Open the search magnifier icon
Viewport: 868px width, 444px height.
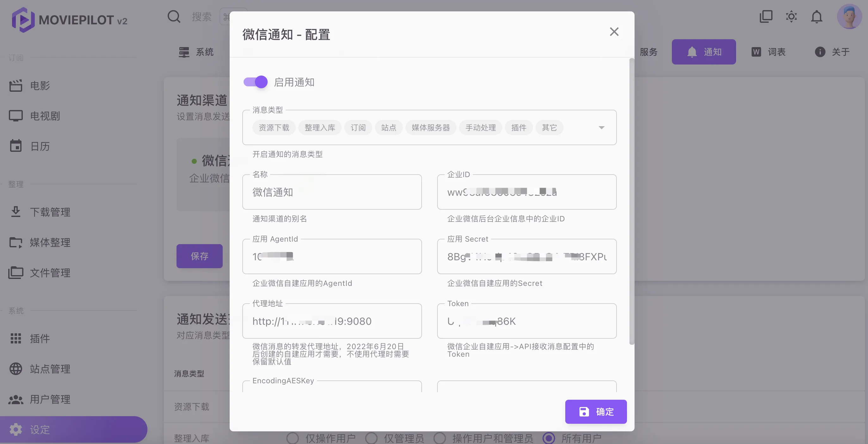coord(174,16)
